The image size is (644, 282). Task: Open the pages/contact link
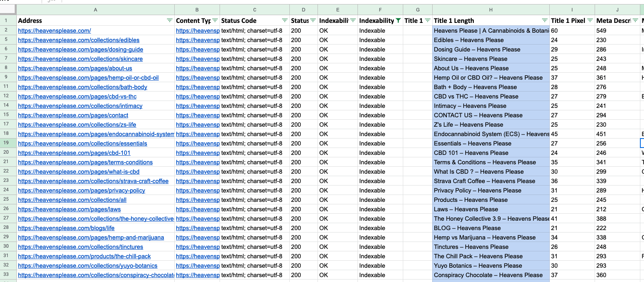tap(73, 115)
